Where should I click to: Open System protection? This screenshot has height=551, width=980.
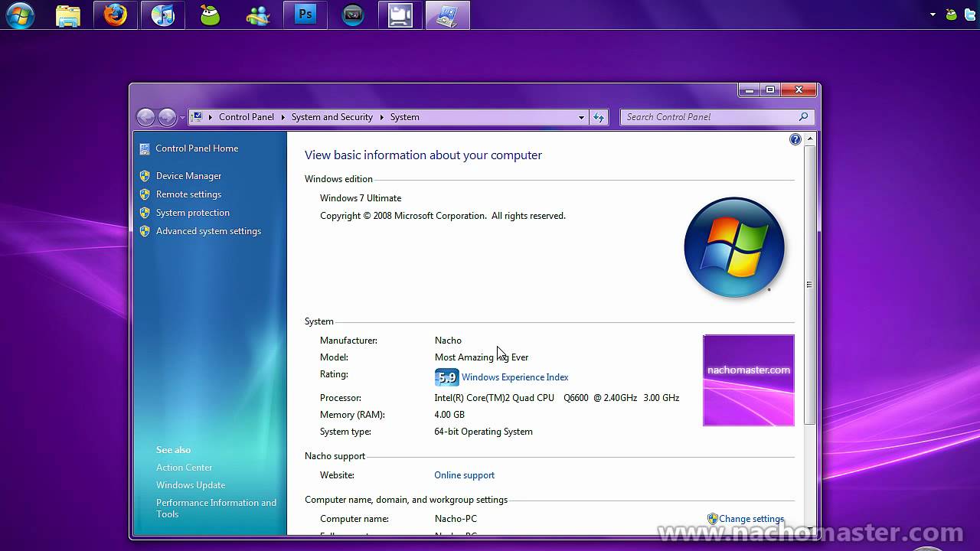pos(192,213)
